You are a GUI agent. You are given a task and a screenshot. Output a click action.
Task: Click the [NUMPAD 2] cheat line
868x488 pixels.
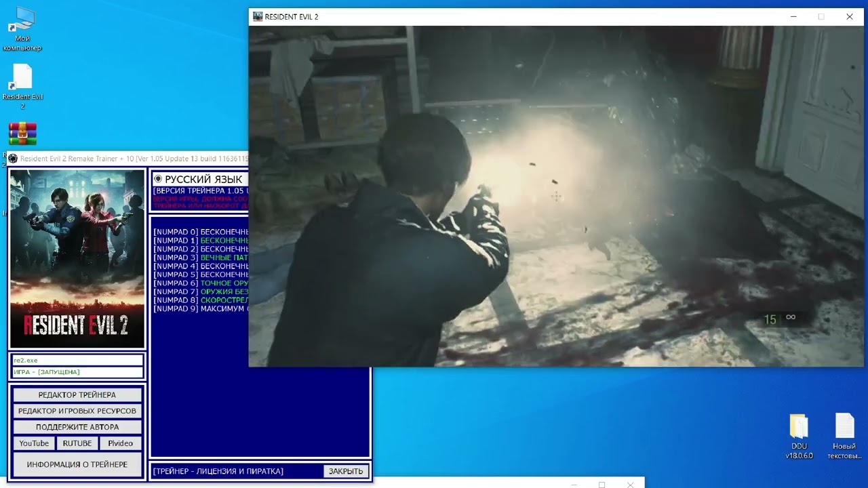pos(201,249)
